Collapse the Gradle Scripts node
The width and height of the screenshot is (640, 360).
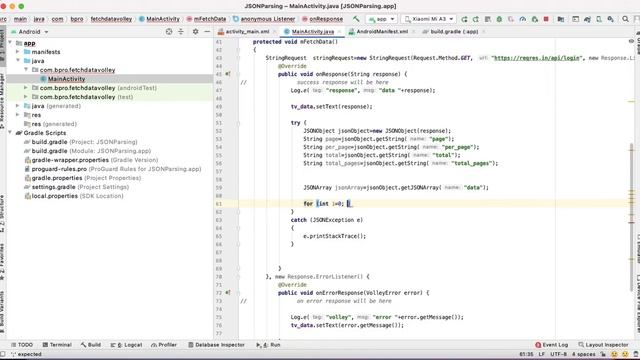(10, 133)
